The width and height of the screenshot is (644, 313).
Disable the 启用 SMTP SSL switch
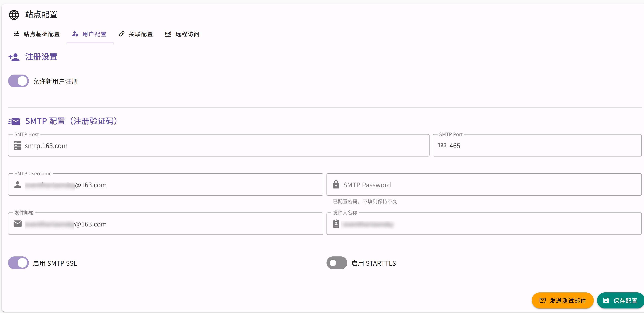coord(18,263)
